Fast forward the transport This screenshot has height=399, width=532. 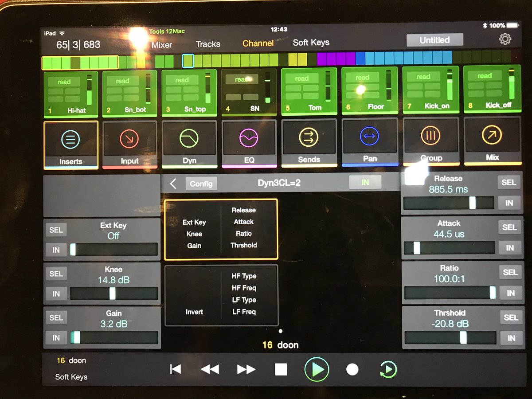point(246,369)
